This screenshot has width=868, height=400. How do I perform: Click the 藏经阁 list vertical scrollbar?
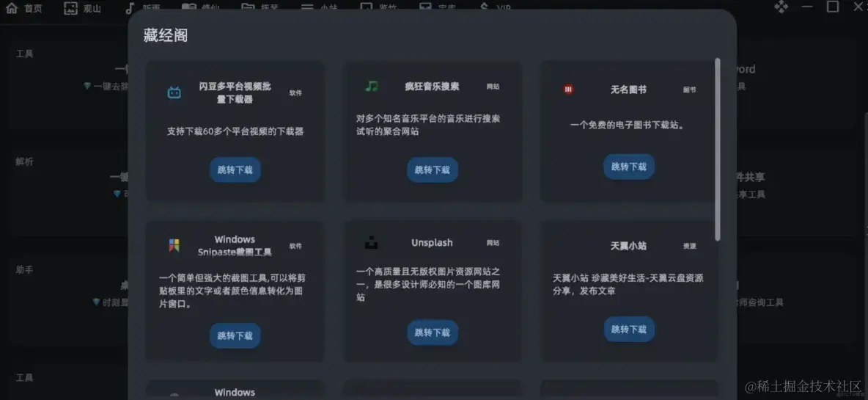click(x=718, y=150)
